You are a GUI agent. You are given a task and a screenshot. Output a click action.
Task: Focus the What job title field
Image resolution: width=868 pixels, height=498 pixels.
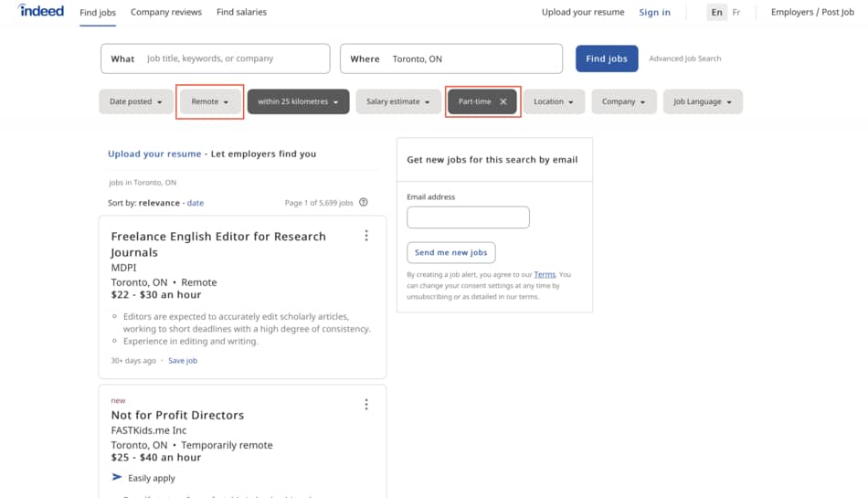click(x=216, y=58)
